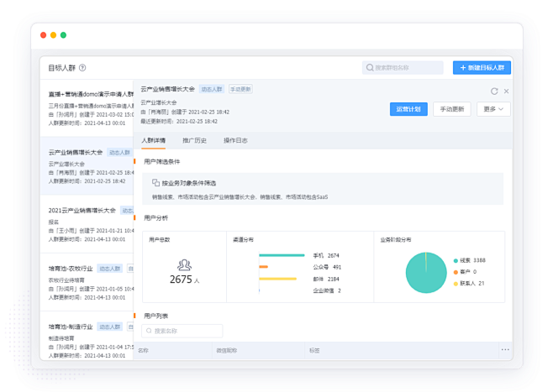Click the 运营计划 button
The height and width of the screenshot is (392, 553).
[x=409, y=109]
